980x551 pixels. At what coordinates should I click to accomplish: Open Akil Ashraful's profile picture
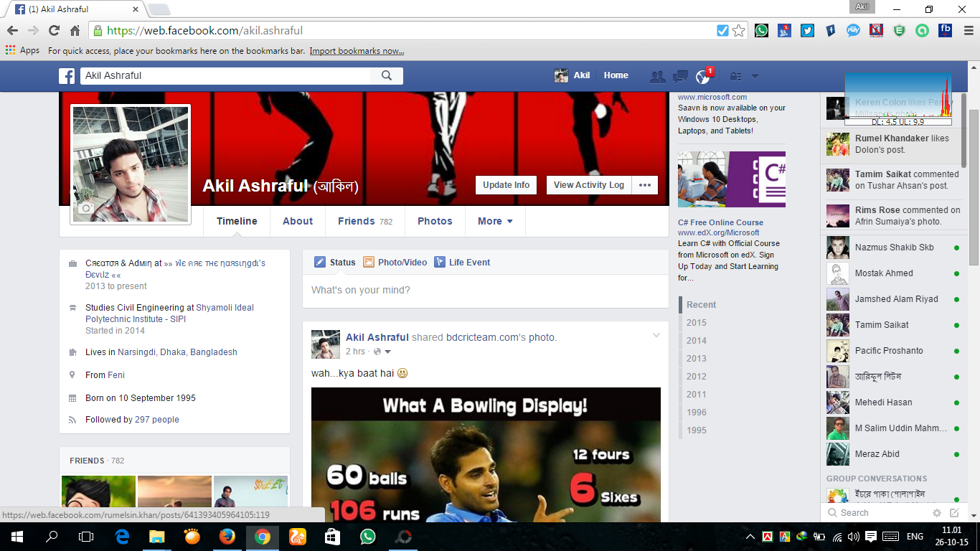pos(131,164)
